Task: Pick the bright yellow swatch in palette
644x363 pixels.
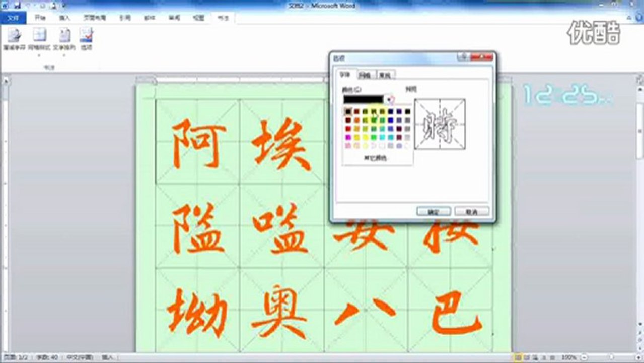Action: [365, 137]
